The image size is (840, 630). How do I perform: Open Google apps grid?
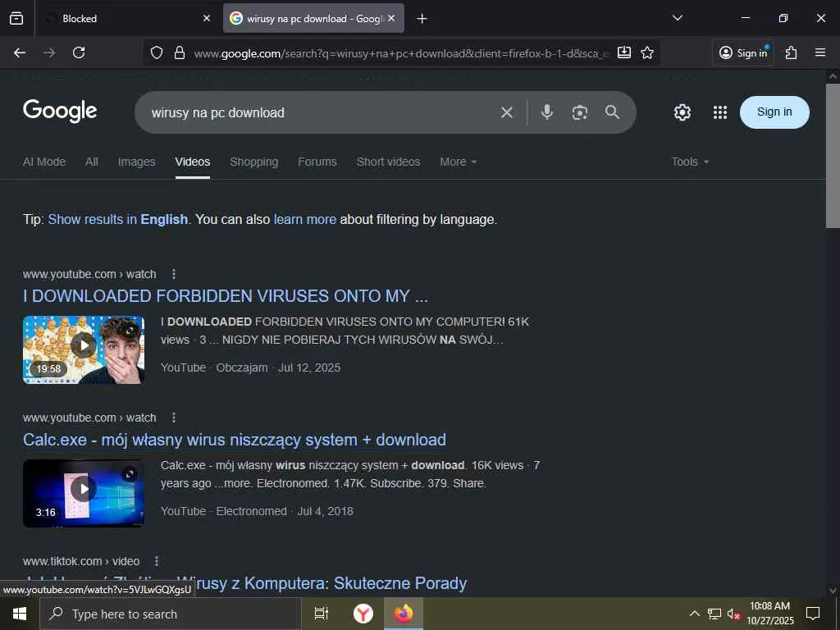pos(720,112)
